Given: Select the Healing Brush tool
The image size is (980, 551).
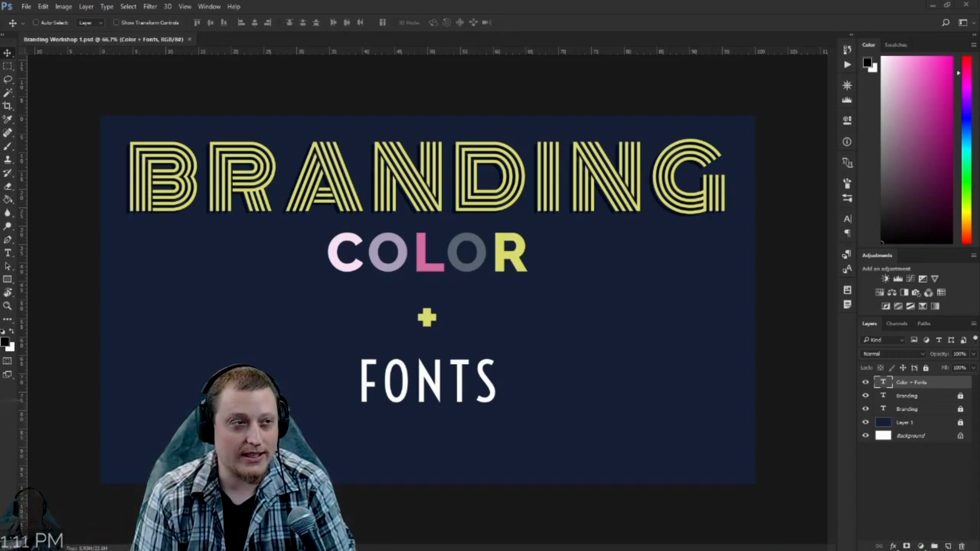Looking at the screenshot, I should 7,133.
